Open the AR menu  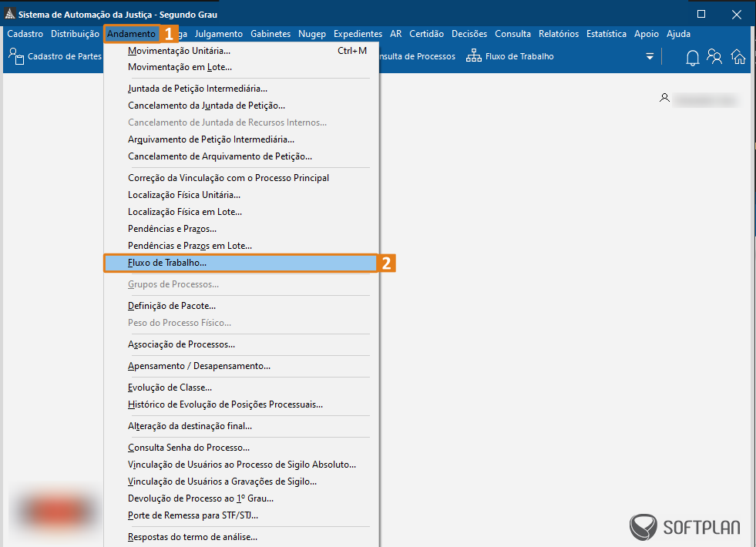[396, 34]
